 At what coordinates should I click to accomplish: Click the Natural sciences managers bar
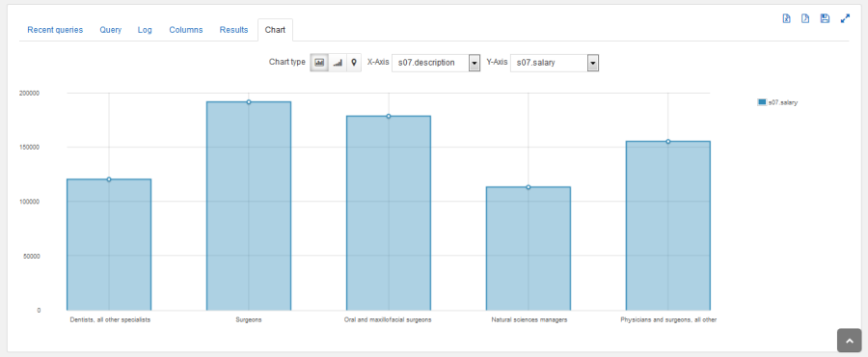coord(529,249)
